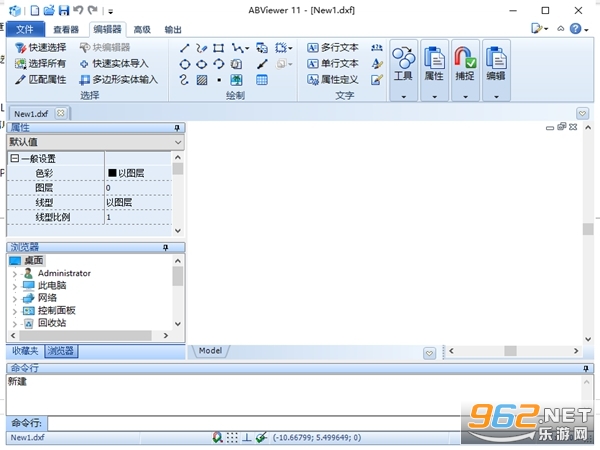Image resolution: width=600 pixels, height=450 pixels.
Task: Click the black color swatch in 色彩 row
Action: [112, 173]
